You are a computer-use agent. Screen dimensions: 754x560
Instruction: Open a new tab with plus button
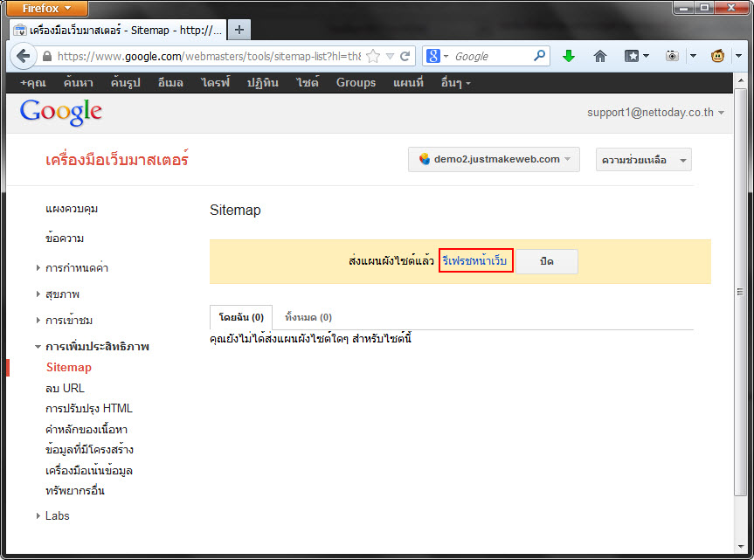pos(239,30)
